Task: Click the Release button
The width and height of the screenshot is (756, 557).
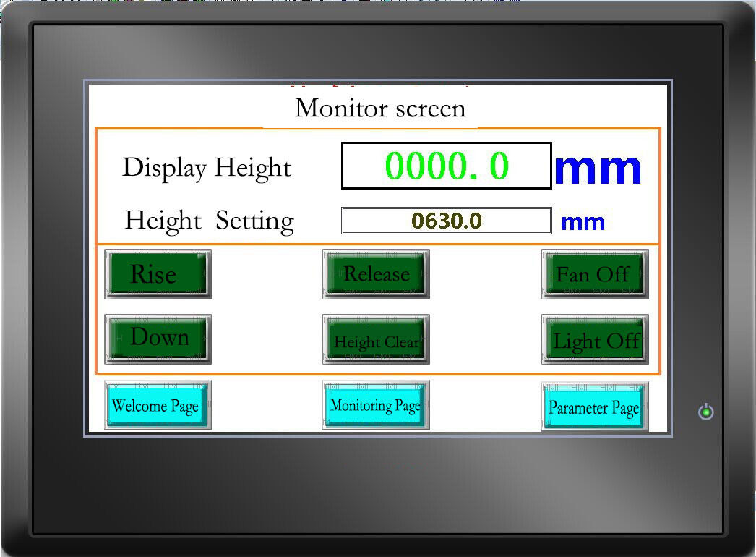Action: click(x=376, y=274)
